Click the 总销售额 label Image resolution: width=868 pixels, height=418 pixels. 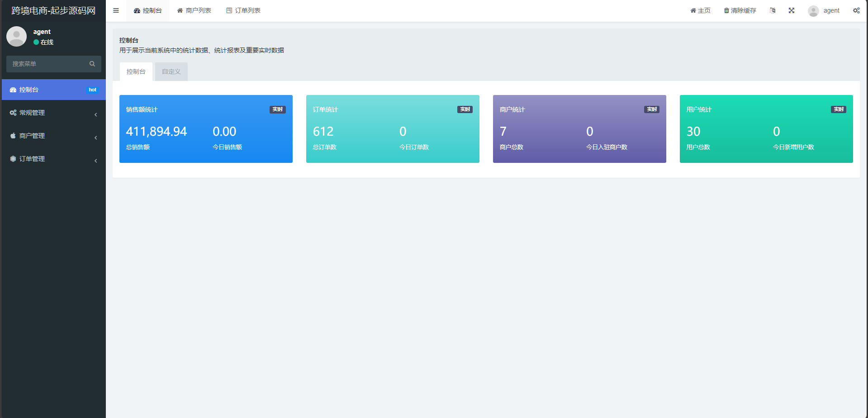pyautogui.click(x=138, y=147)
